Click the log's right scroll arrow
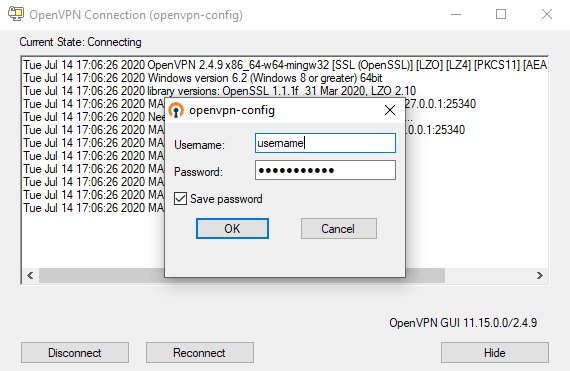The height and width of the screenshot is (371, 570). [x=539, y=275]
